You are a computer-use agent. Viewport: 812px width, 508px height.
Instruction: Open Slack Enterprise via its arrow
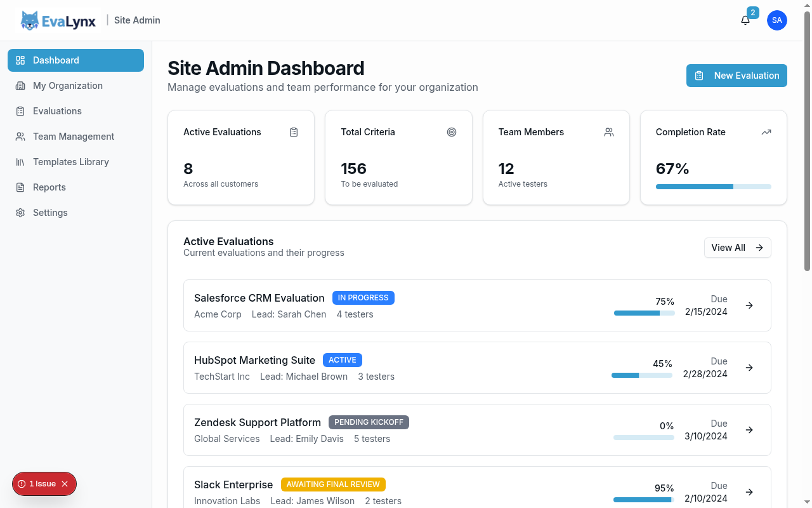tap(749, 492)
